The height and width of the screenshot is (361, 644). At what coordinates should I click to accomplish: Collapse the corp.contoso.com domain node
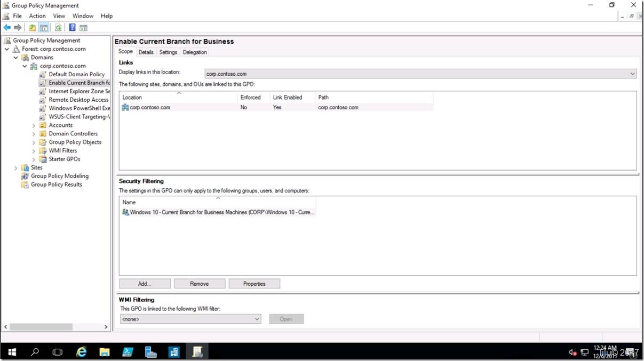click(25, 66)
